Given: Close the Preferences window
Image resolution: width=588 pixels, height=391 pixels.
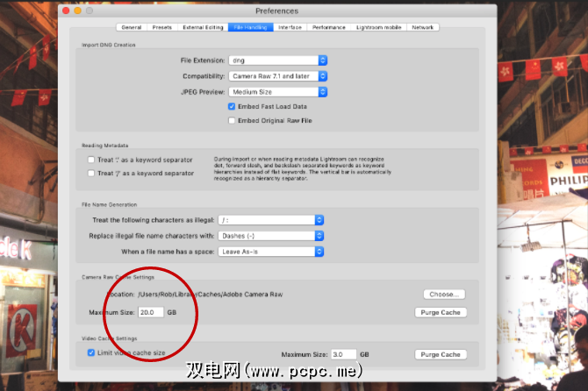Looking at the screenshot, I should click(66, 11).
